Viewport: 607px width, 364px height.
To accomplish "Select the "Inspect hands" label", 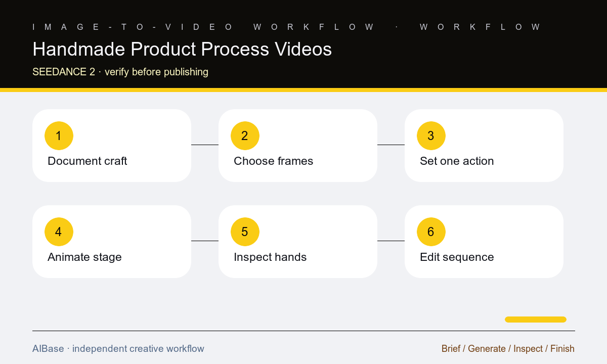I will click(x=270, y=257).
